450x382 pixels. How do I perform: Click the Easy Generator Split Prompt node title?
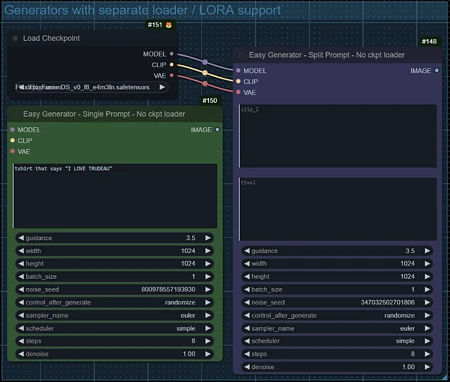[x=327, y=55]
